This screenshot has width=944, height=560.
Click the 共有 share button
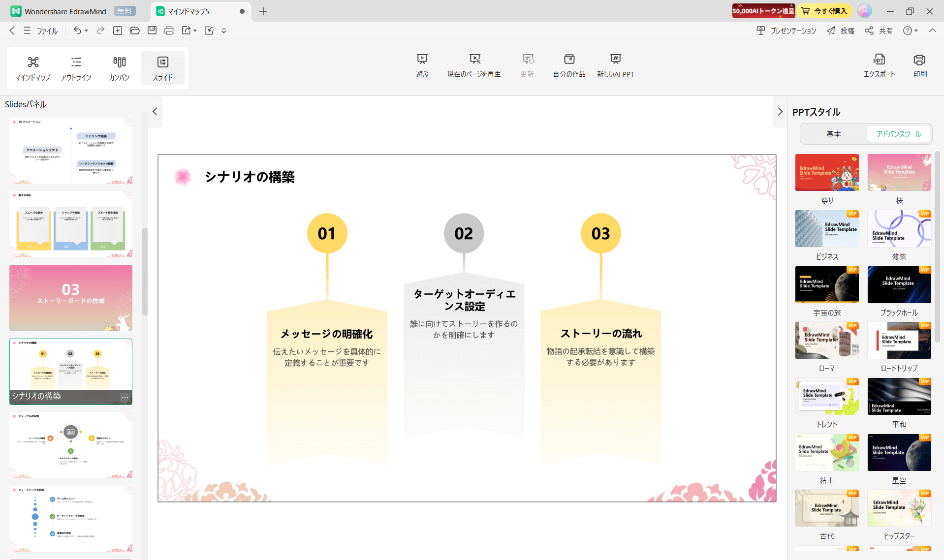tap(879, 31)
